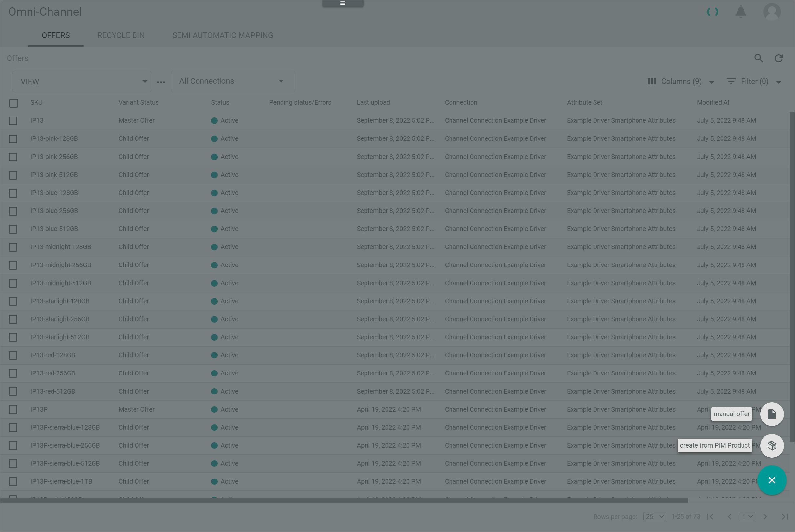This screenshot has height=532, width=795.
Task: Click the Omni-Channel title
Action: click(45, 12)
